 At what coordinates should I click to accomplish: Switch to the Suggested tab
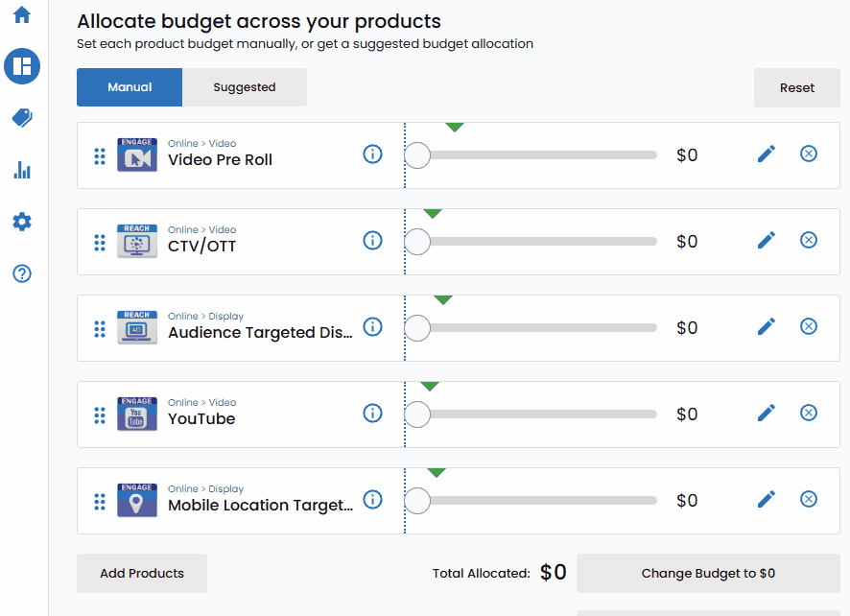(245, 87)
